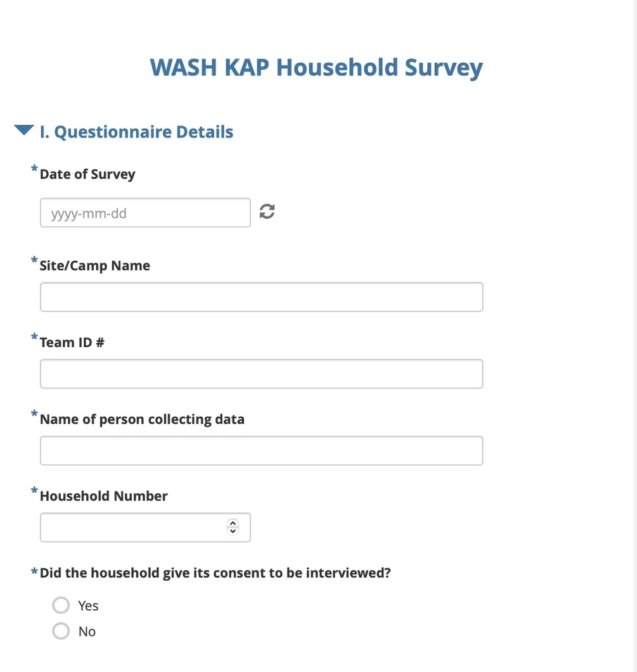Click the WASH KAP Household Survey title
637x672 pixels.
coord(316,67)
